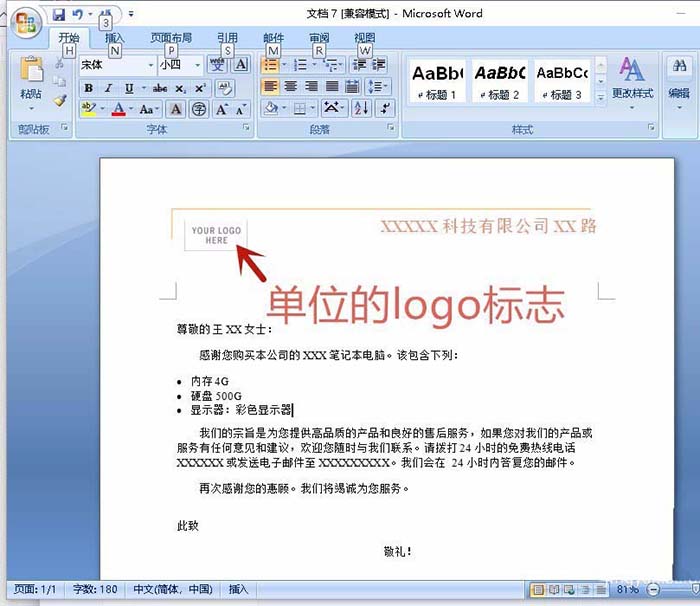Switch to 页面布局 tab

pyautogui.click(x=171, y=38)
